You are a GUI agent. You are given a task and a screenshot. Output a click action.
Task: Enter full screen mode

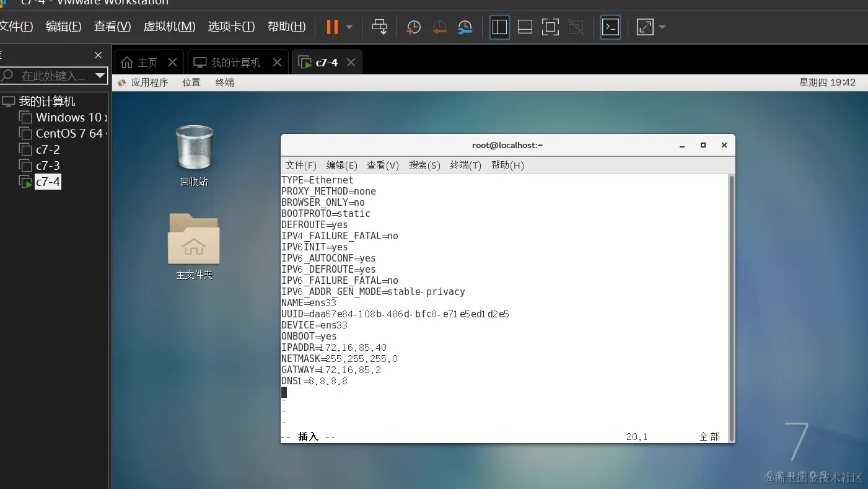tap(550, 27)
